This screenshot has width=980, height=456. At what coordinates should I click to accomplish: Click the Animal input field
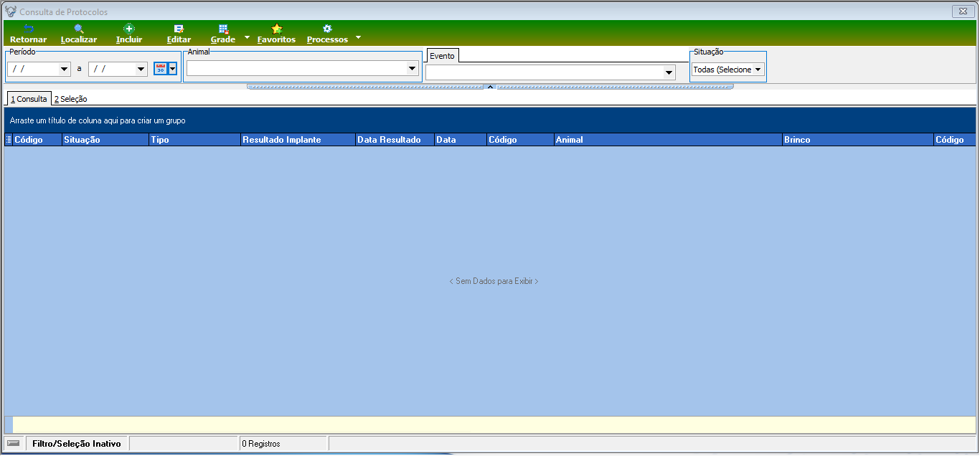coord(296,69)
